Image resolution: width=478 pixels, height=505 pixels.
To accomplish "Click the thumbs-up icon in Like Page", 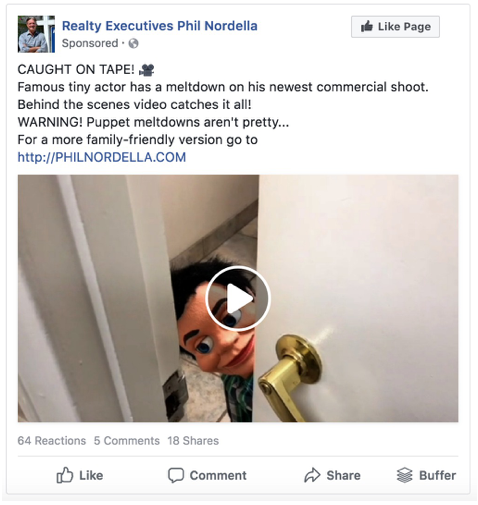I will (367, 26).
